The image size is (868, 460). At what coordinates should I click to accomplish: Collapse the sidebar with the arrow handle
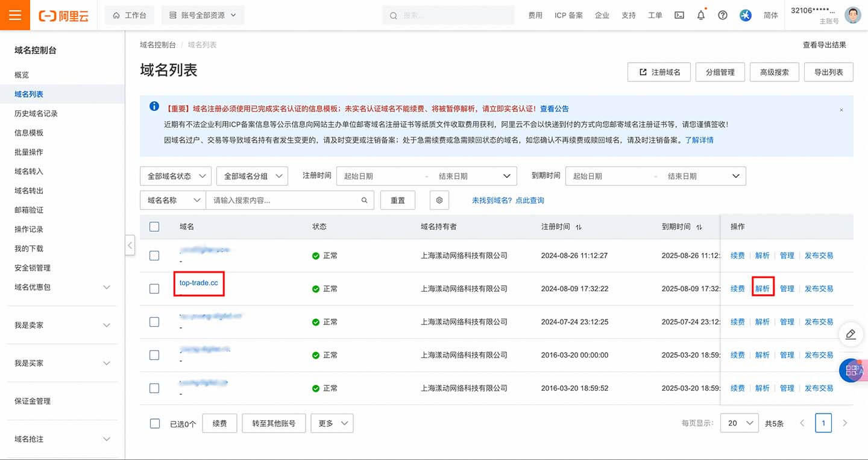coord(130,245)
